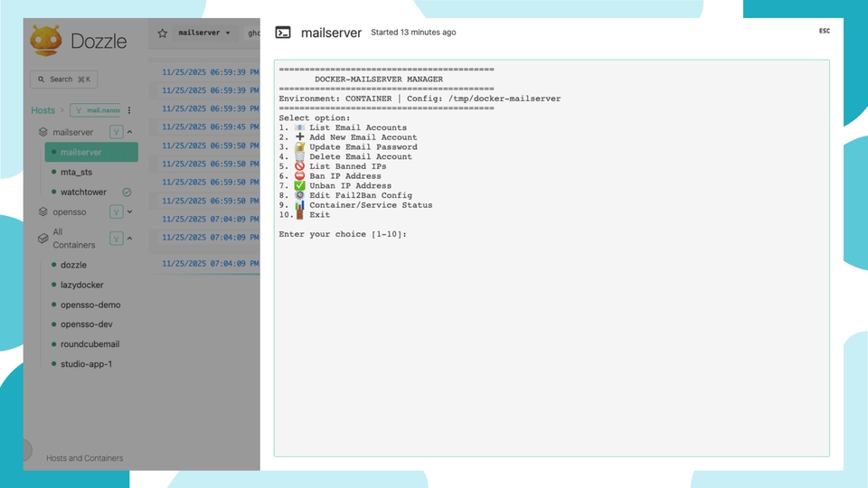Merge logs for the mailserver stack

(x=117, y=132)
